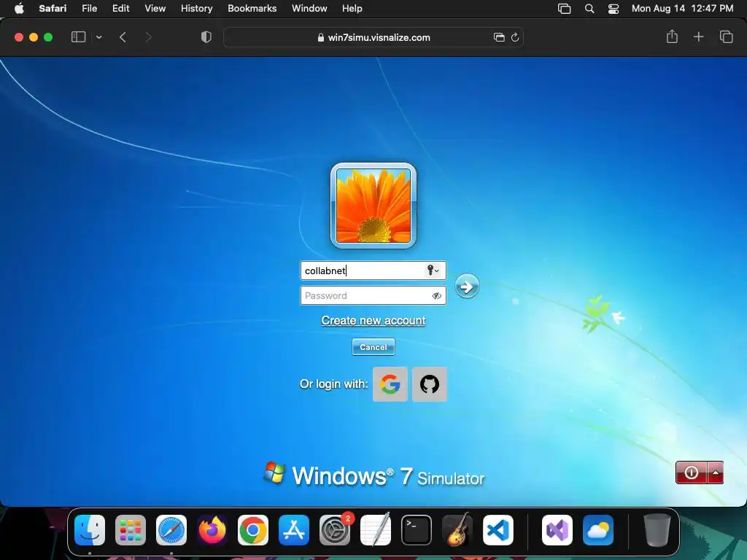
Task: Open the App Store from the Dock
Action: [294, 530]
